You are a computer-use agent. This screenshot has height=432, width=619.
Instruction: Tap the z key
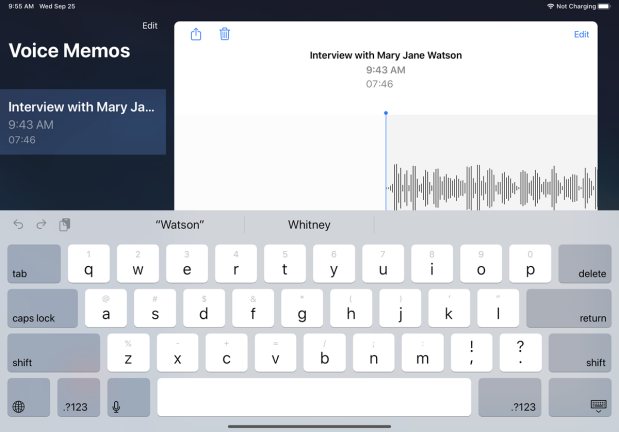coord(128,353)
